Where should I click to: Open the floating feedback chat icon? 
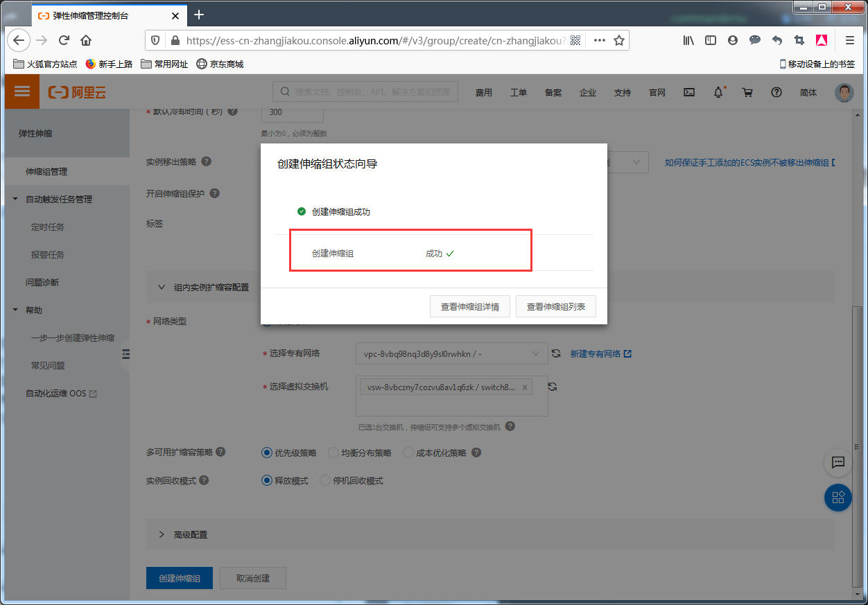[x=837, y=462]
